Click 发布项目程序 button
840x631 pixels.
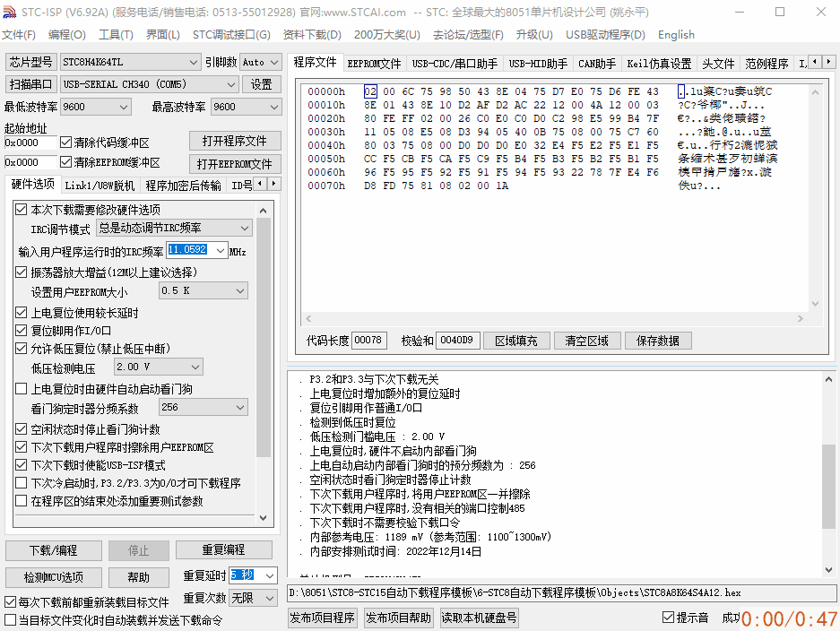click(323, 618)
